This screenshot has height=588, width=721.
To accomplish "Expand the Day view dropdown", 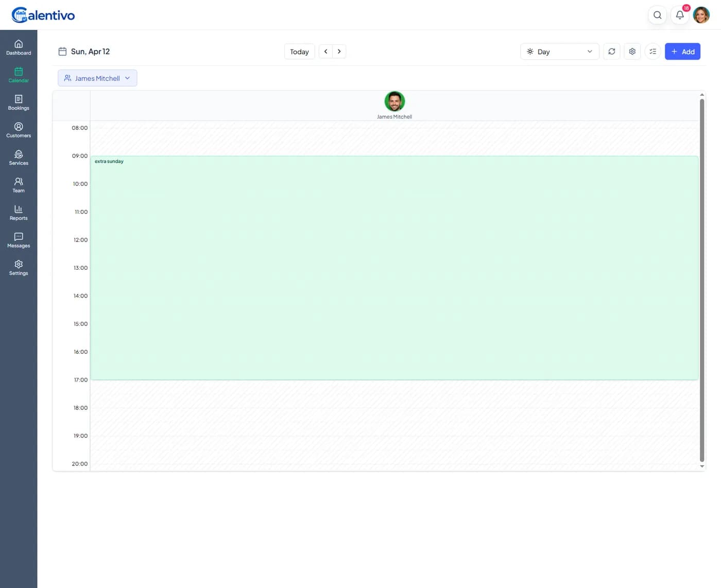I will tap(559, 51).
